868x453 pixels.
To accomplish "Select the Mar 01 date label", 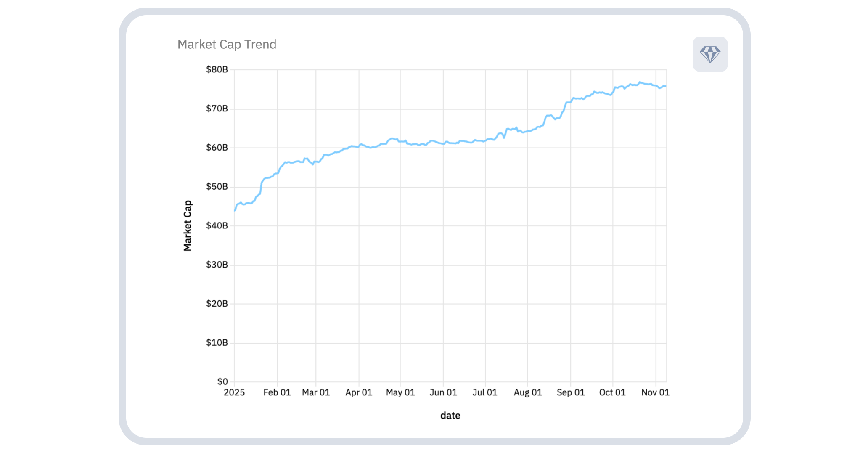I will point(316,392).
